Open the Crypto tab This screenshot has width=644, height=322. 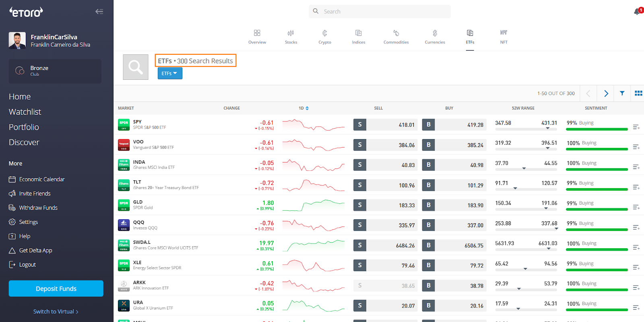pyautogui.click(x=325, y=37)
